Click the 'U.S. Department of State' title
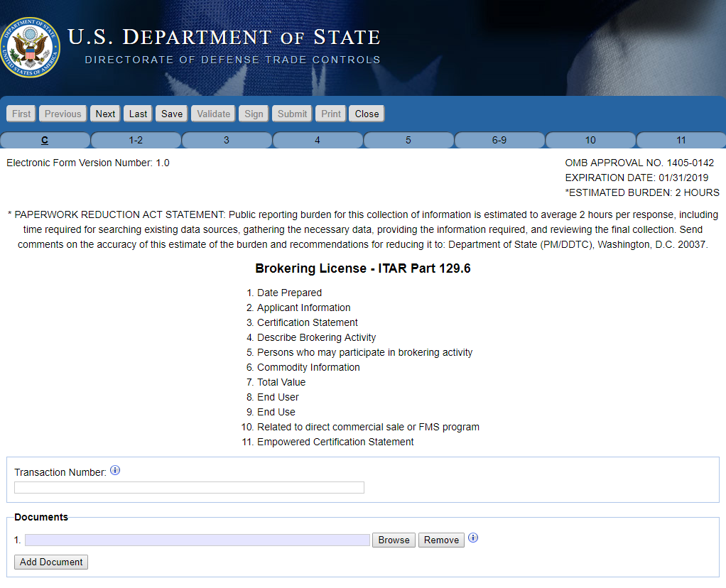 tap(224, 38)
